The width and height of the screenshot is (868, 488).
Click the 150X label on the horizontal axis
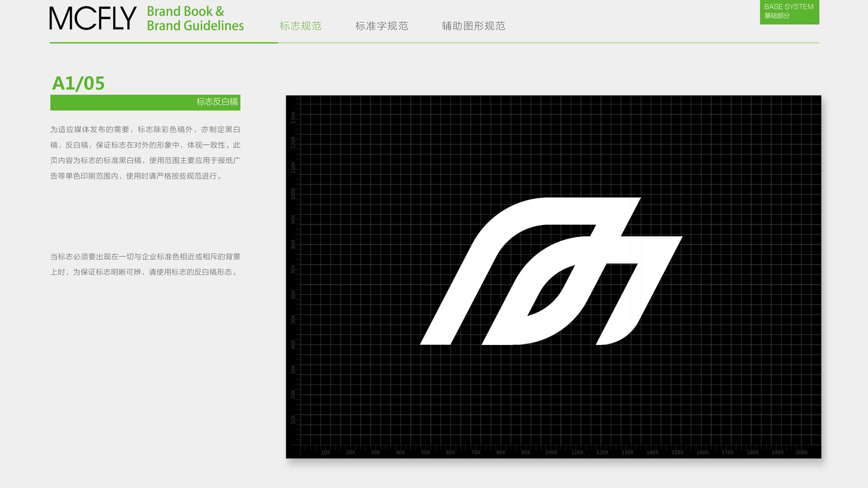[677, 452]
